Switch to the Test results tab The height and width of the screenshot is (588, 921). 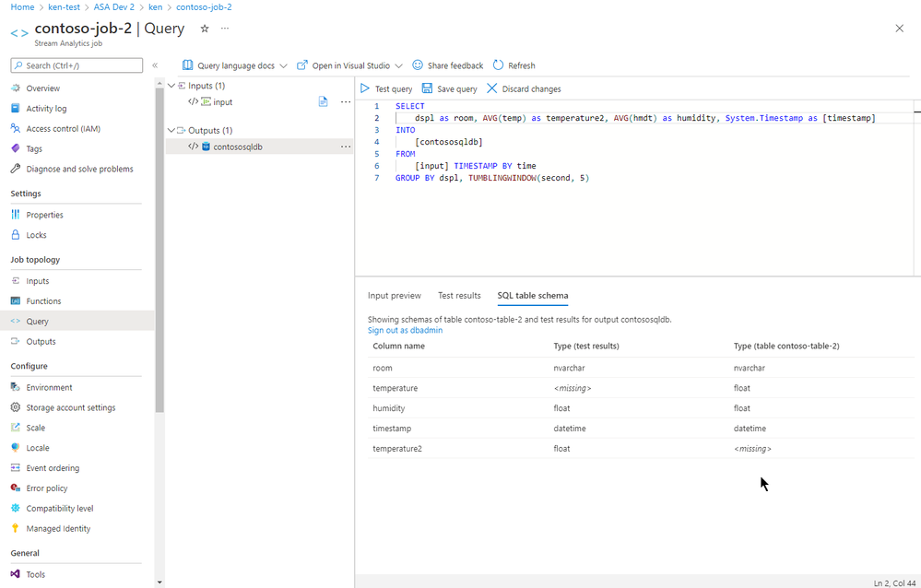coord(459,296)
